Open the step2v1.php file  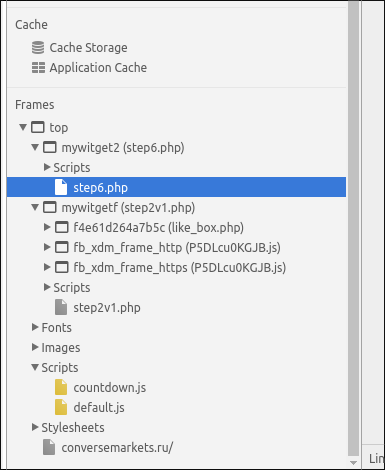pos(107,308)
